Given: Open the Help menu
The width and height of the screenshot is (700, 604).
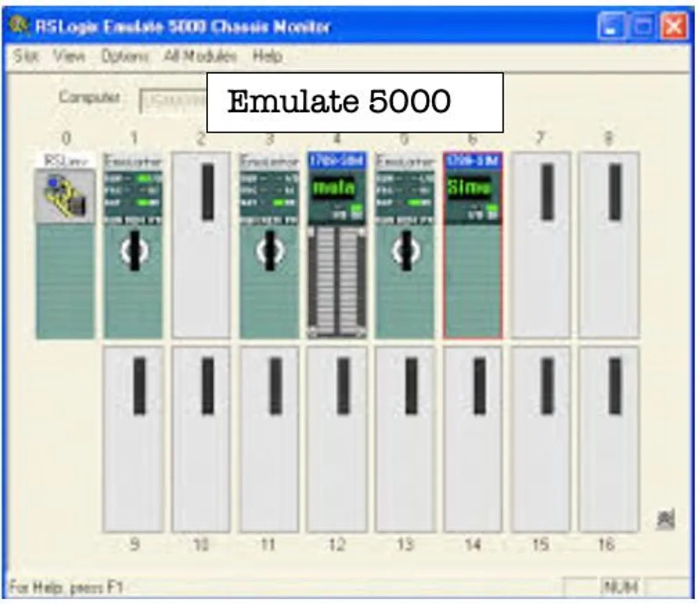Looking at the screenshot, I should coord(268,57).
